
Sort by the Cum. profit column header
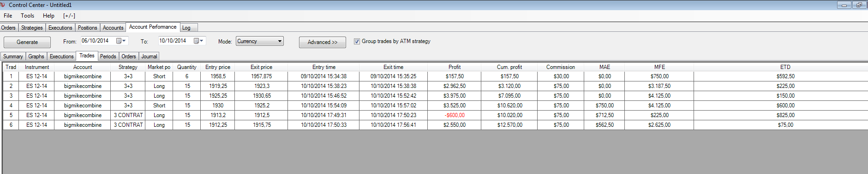[509, 67]
